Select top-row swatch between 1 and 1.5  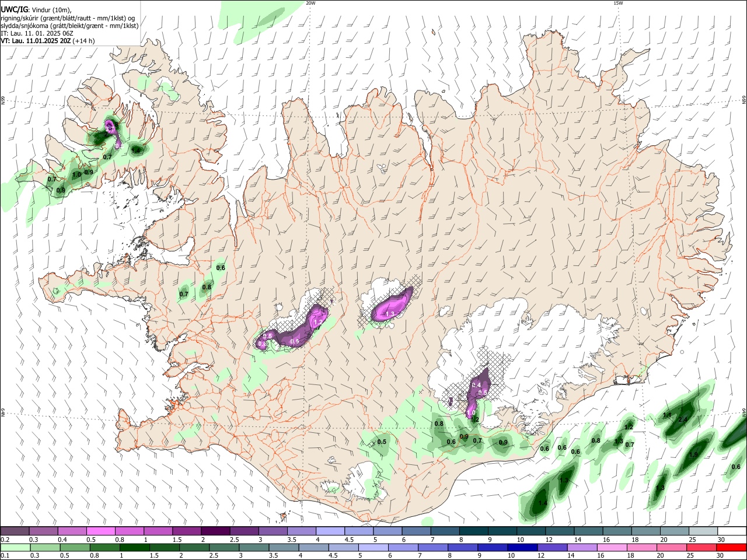158,531
